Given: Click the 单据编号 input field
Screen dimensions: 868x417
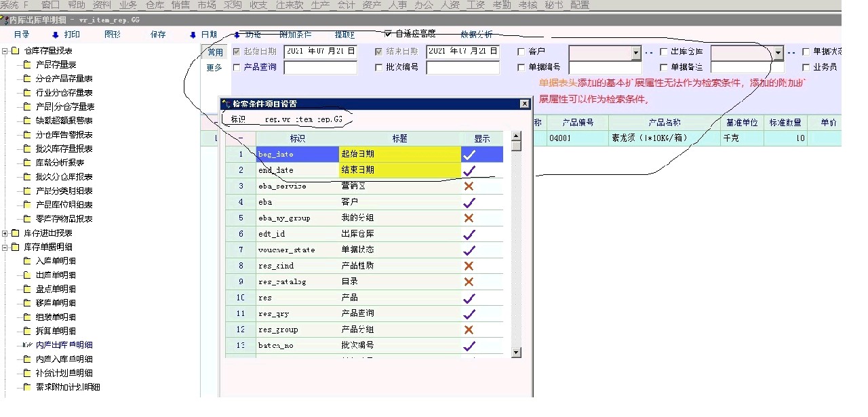Looking at the screenshot, I should 605,68.
